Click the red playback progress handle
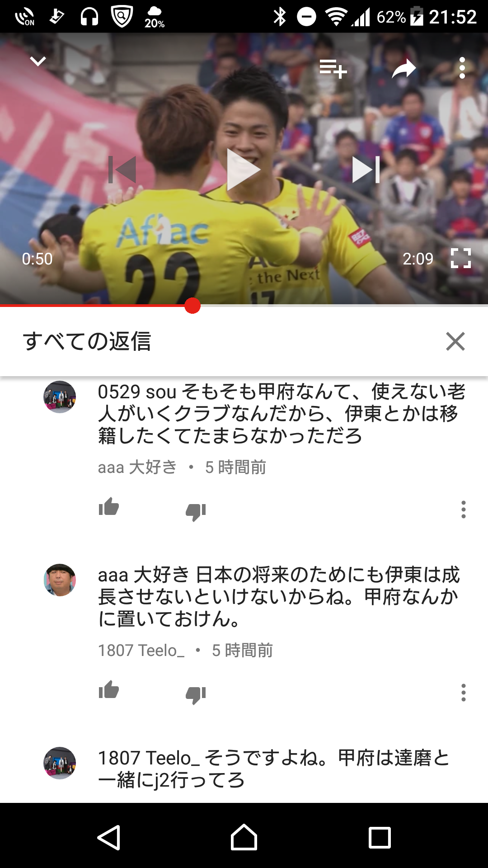The height and width of the screenshot is (868, 488). pos(192,306)
